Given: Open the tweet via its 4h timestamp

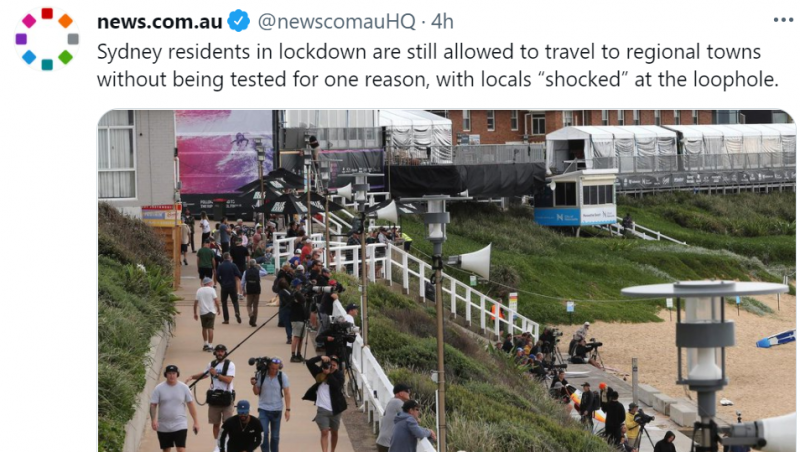Looking at the screenshot, I should [442, 21].
